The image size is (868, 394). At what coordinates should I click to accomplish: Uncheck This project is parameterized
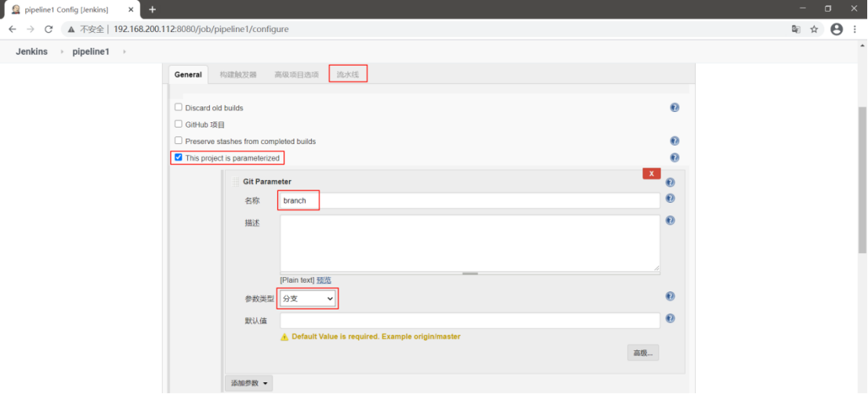179,157
